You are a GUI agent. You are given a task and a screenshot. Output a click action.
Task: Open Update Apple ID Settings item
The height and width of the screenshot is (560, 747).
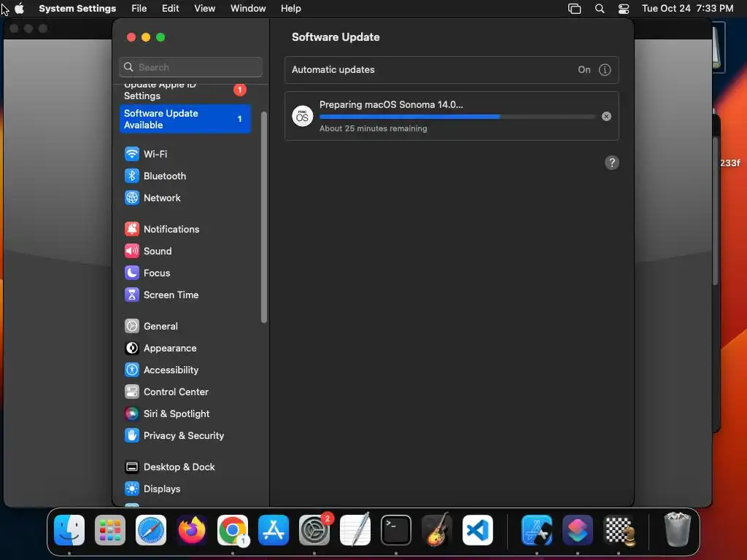pyautogui.click(x=186, y=90)
